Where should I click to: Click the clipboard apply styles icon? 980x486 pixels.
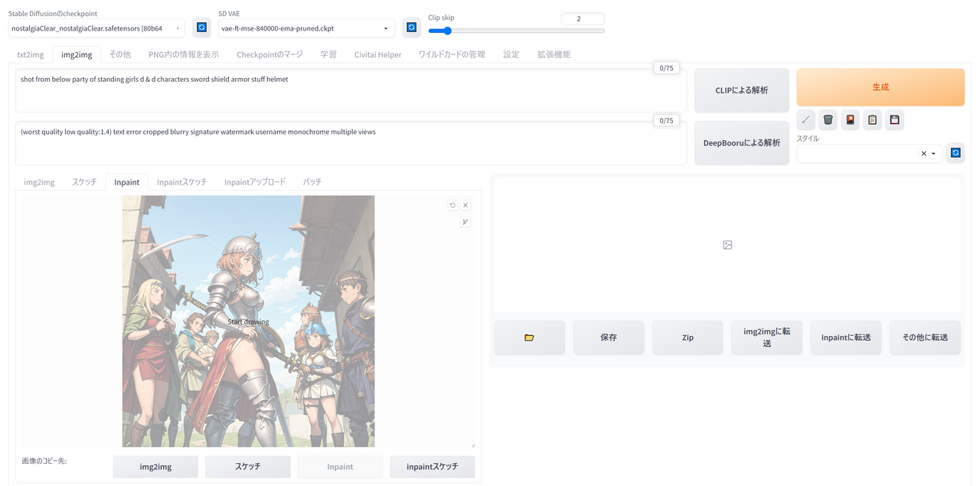coord(872,120)
